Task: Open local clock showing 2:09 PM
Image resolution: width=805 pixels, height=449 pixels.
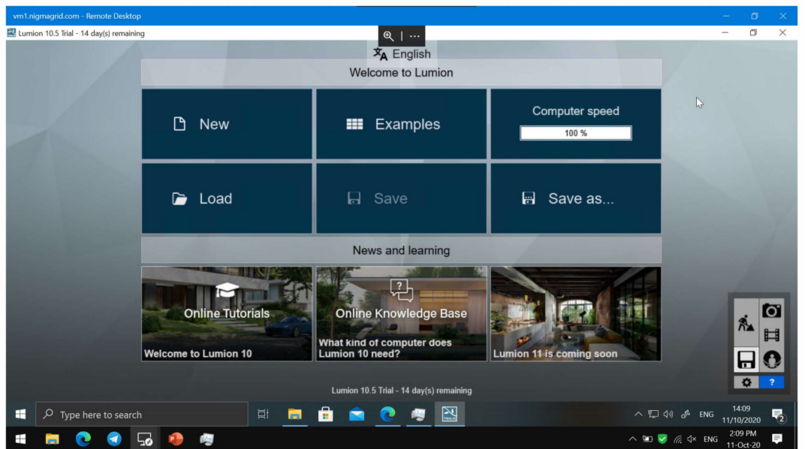Action: click(743, 439)
